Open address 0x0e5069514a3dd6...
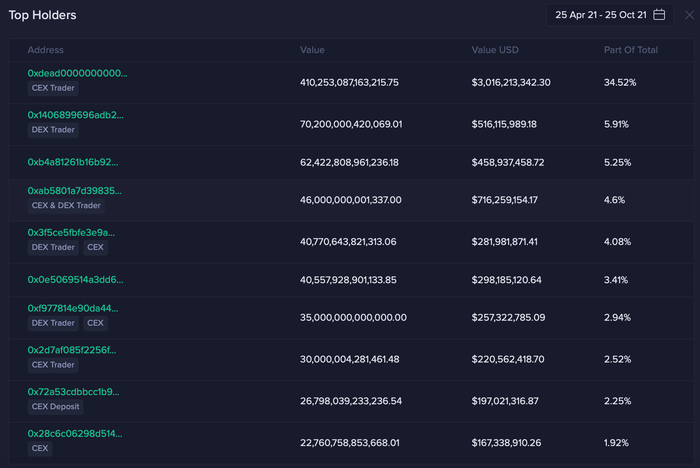 pos(75,279)
